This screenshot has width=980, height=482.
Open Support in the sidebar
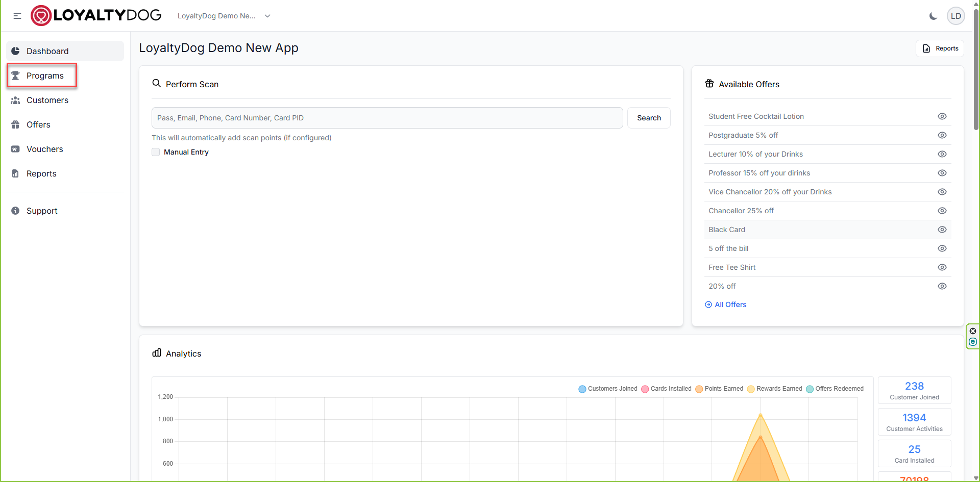point(65,211)
